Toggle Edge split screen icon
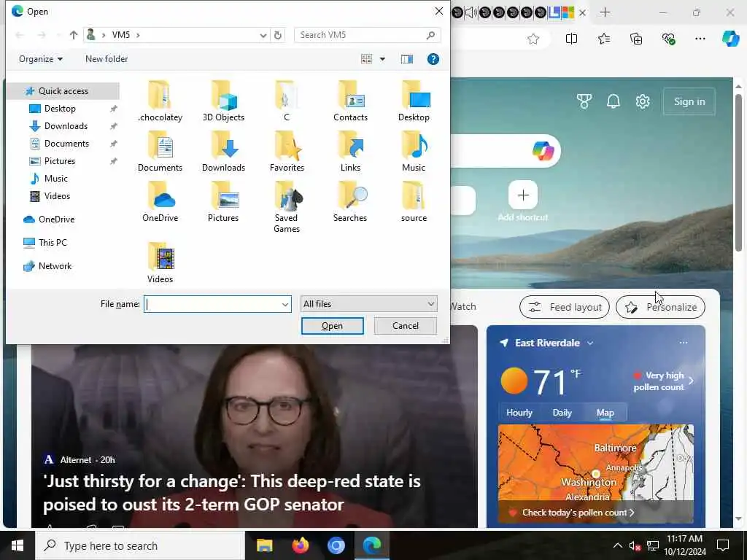747x560 pixels. click(x=571, y=39)
